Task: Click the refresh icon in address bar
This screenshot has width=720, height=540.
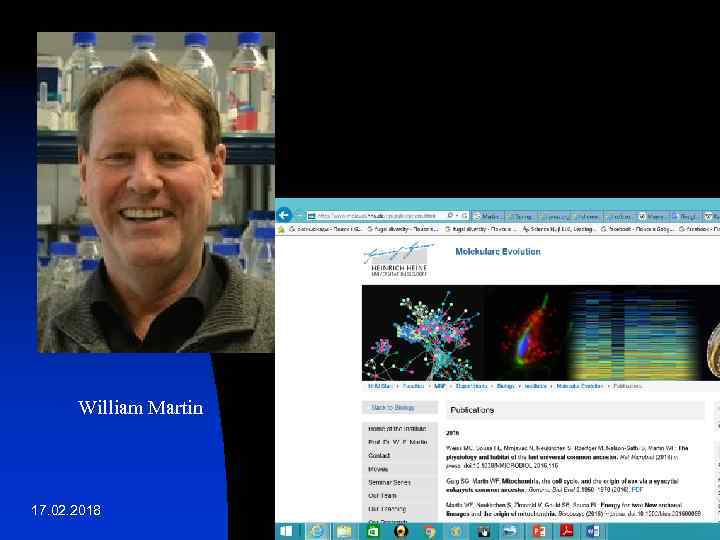Action: [x=464, y=215]
